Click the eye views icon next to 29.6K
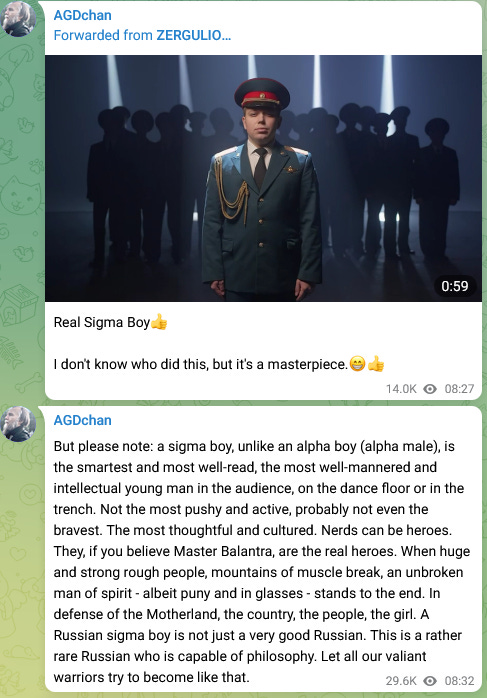Screen dimensions: 487x698 (x=430, y=681)
